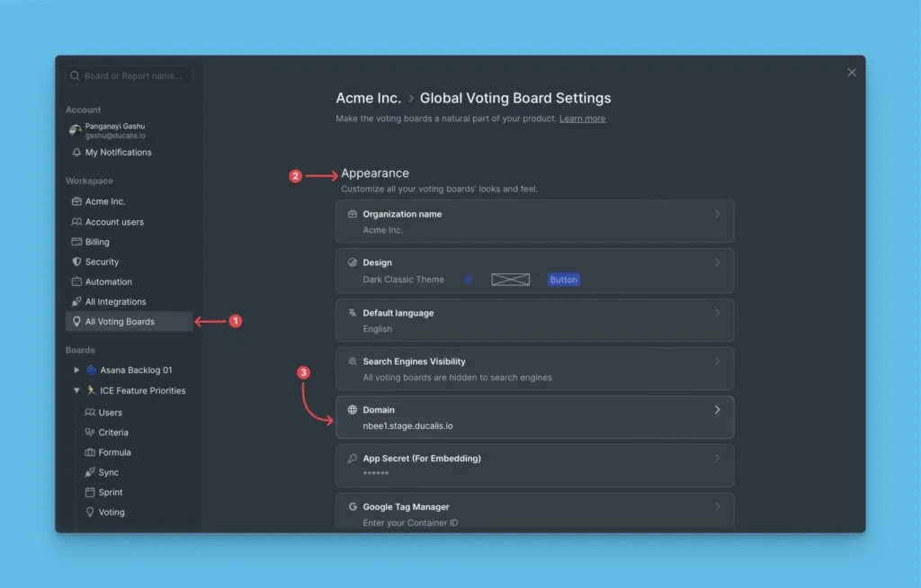The height and width of the screenshot is (588, 921).
Task: Click the bell icon beside My Notifications
Action: tap(76, 153)
